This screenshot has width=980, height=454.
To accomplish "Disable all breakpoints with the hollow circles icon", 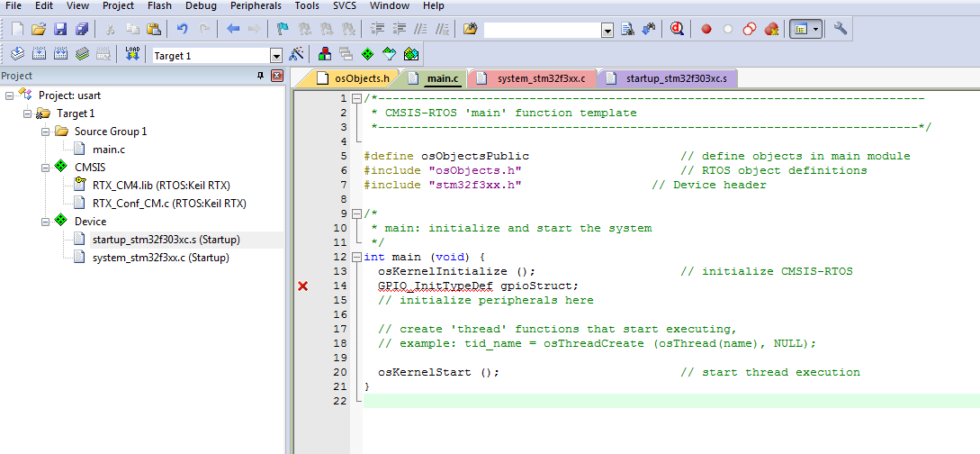I will click(x=750, y=29).
